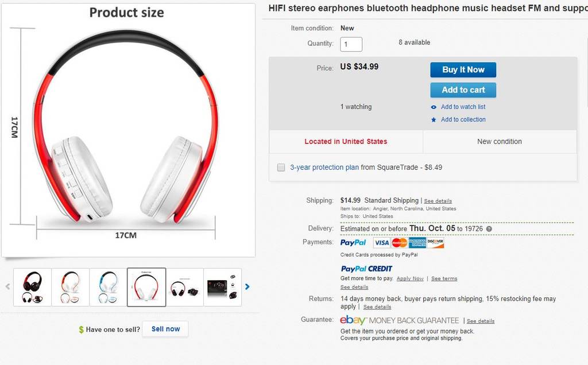Click Apply Now for PayPal Credit
The image size is (588, 365).
(x=410, y=279)
